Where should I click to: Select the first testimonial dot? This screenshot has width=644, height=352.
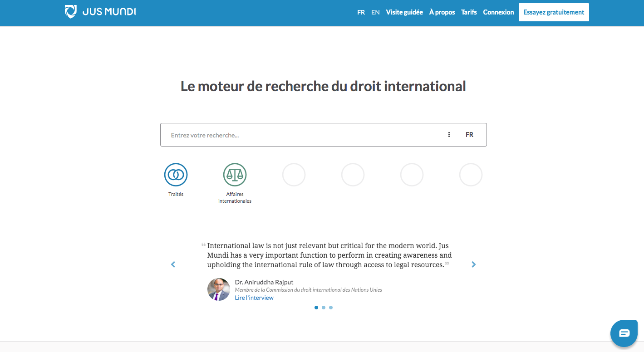point(316,308)
